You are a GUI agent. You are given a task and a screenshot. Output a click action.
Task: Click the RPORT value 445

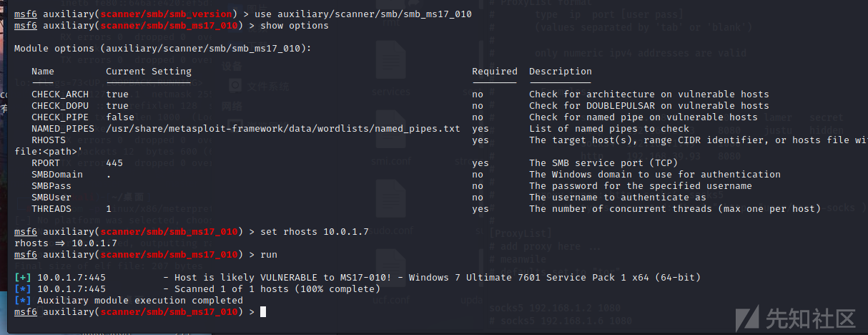point(114,163)
